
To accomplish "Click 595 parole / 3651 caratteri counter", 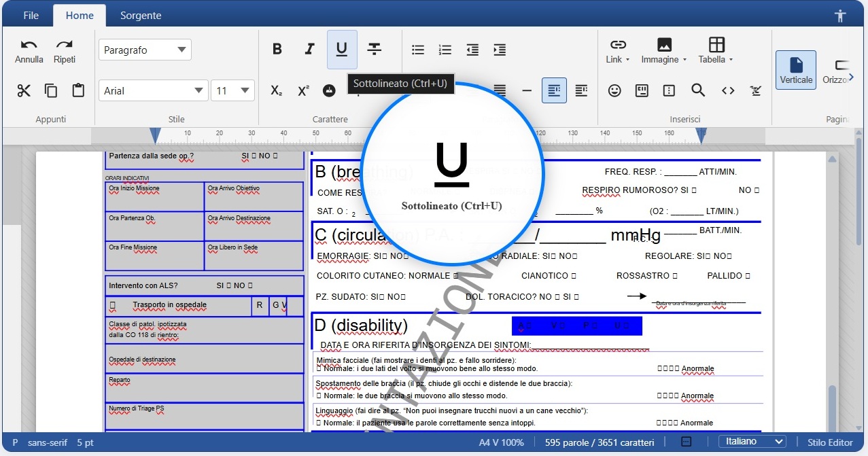I will [x=600, y=442].
